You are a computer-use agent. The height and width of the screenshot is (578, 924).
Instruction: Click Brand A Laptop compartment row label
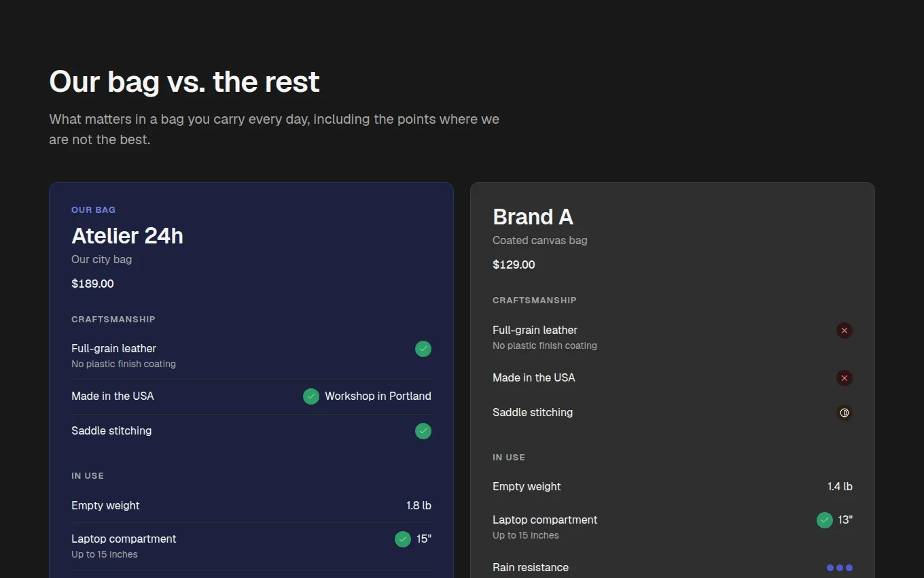coord(545,520)
